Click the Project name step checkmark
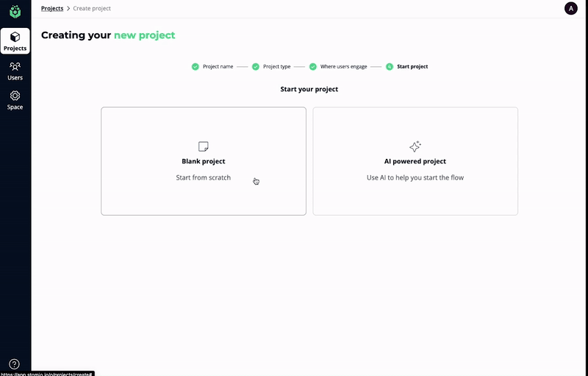The image size is (588, 376). coord(196,66)
